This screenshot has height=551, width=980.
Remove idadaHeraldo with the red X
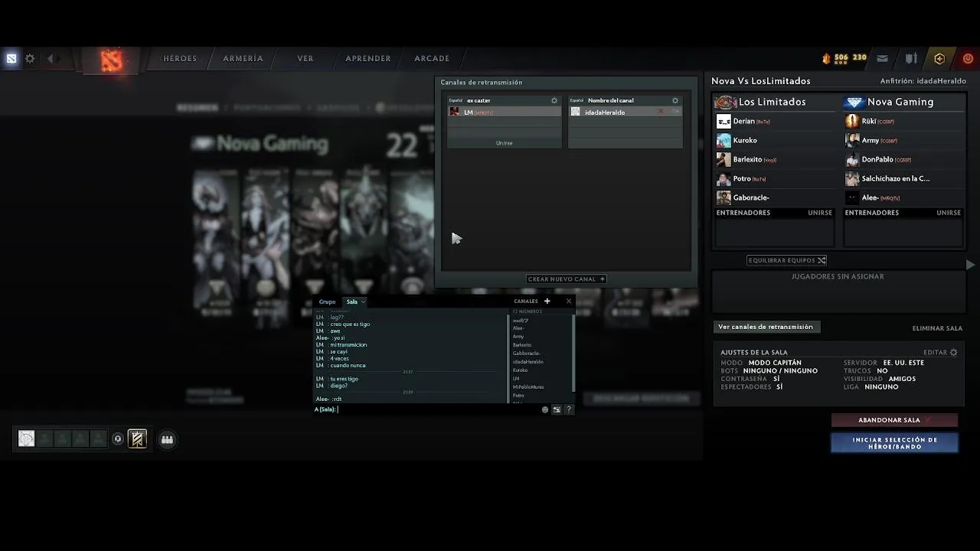661,112
